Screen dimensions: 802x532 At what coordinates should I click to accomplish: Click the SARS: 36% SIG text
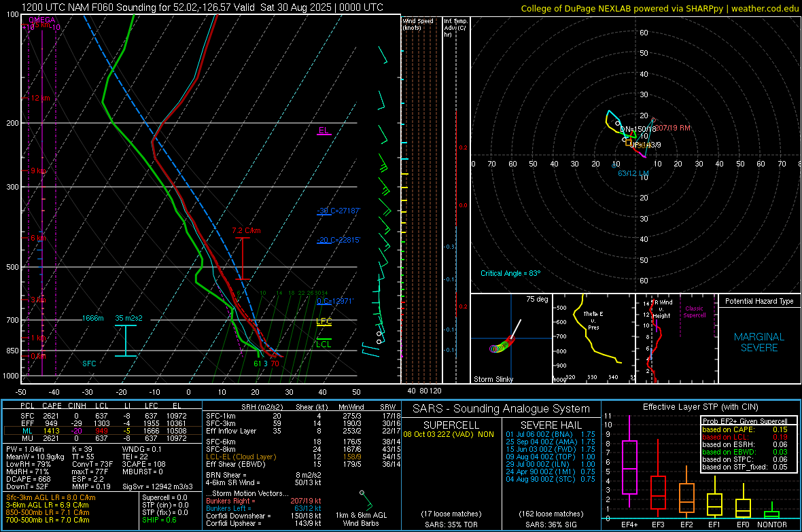551,525
